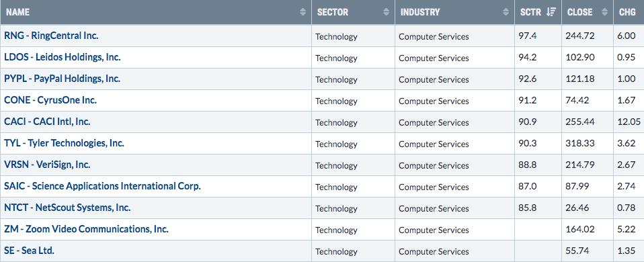Open CACI - CACI Intl, Inc. link
Viewport: 644px width, 262px height.
[x=47, y=122]
